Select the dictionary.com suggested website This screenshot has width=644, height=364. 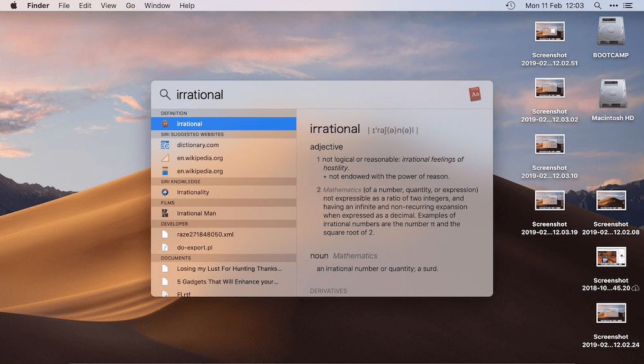coord(198,145)
